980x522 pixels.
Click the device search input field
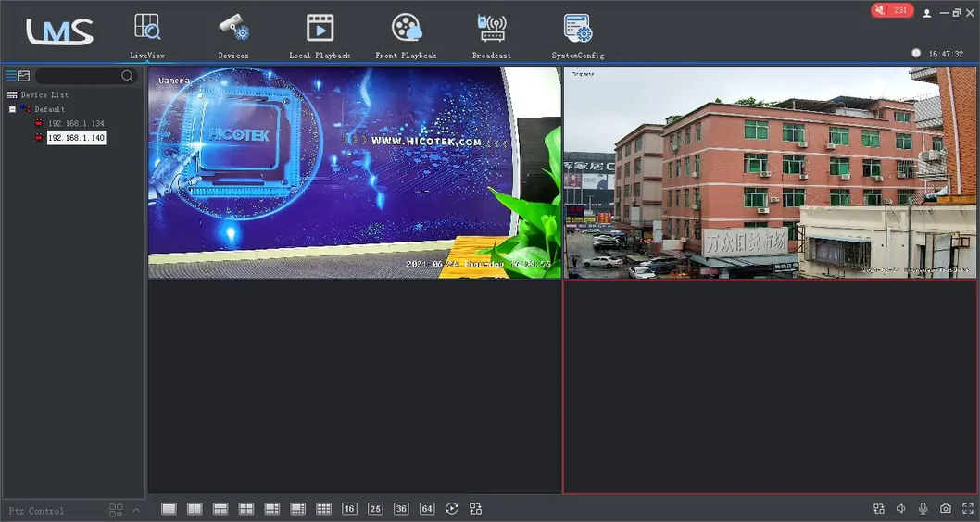click(78, 76)
